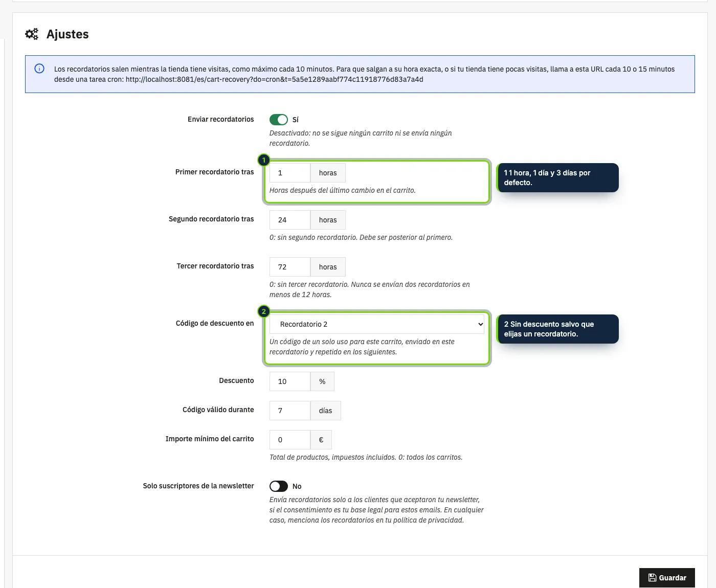Click the "Descuento" label
The image size is (716, 588).
click(236, 380)
